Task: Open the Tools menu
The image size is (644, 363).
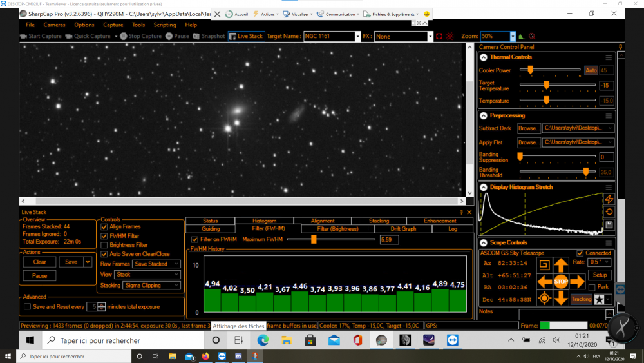Action: click(138, 25)
